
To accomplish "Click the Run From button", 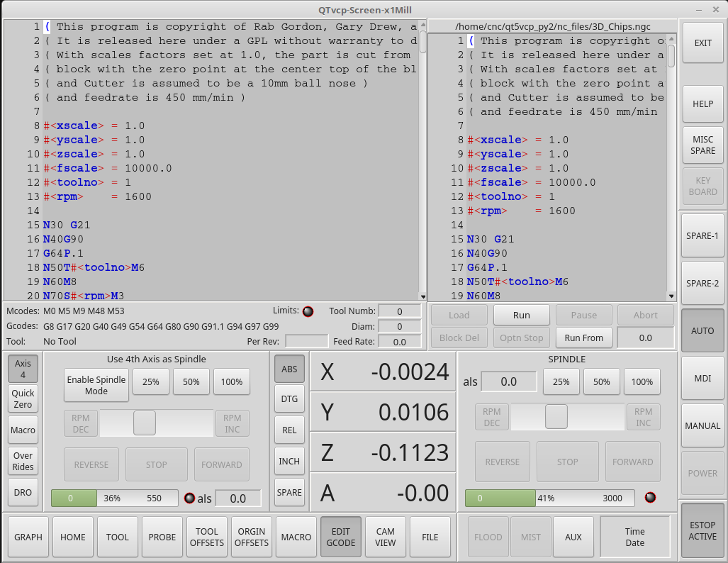I will pyautogui.click(x=583, y=338).
